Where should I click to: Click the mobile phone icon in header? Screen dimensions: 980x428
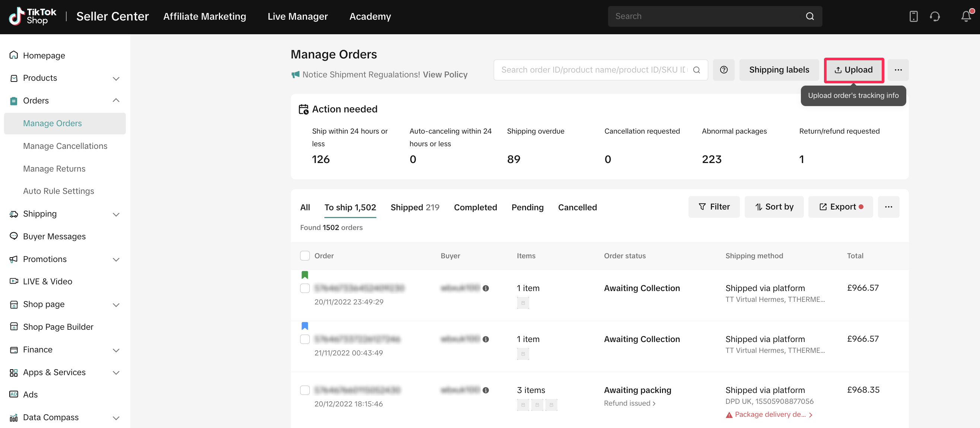click(x=913, y=16)
